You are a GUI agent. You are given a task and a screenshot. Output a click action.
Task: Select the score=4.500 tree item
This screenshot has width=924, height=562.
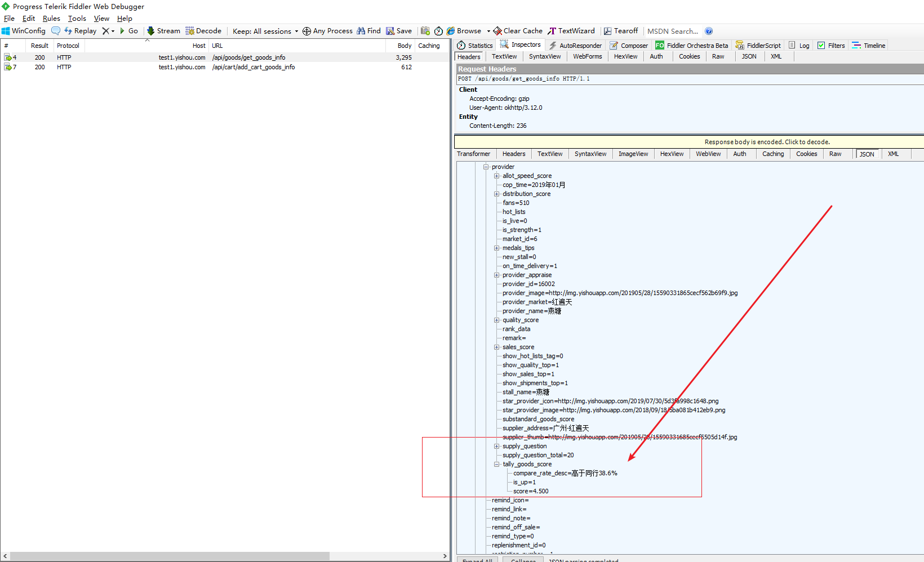tap(531, 491)
